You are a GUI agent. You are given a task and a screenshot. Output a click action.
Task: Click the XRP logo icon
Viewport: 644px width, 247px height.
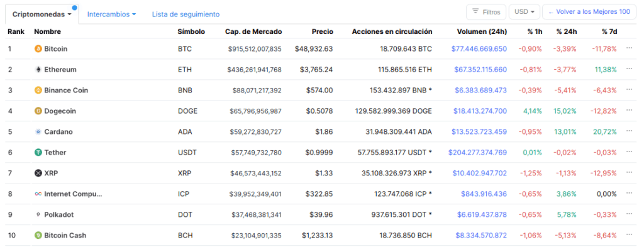38,173
